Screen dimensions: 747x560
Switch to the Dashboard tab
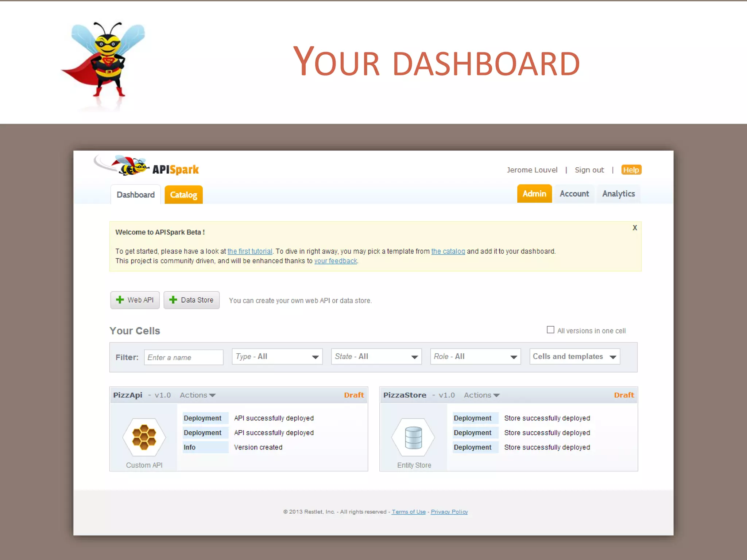[136, 195]
